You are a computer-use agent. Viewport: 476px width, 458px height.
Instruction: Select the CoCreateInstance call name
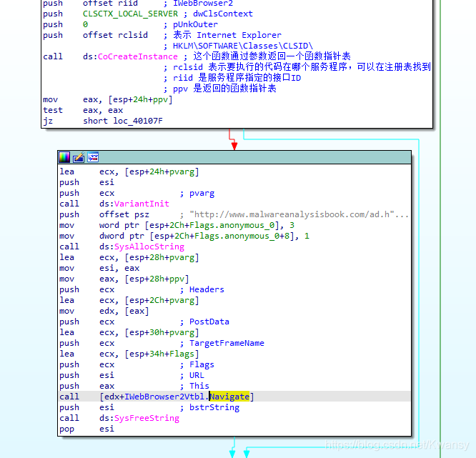[x=137, y=56]
